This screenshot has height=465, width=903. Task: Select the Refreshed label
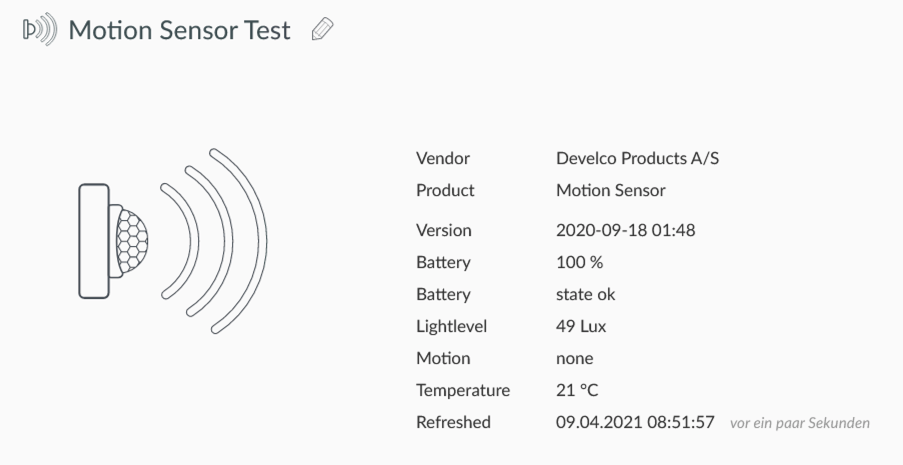click(x=453, y=422)
